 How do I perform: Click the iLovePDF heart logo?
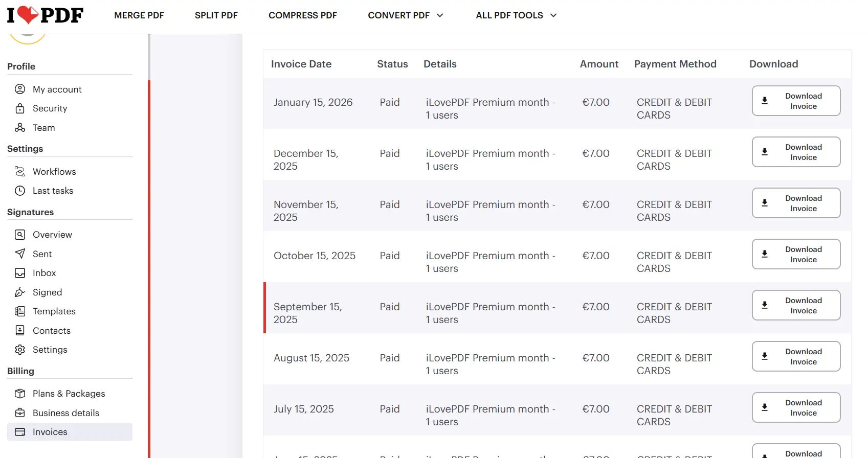(45, 15)
